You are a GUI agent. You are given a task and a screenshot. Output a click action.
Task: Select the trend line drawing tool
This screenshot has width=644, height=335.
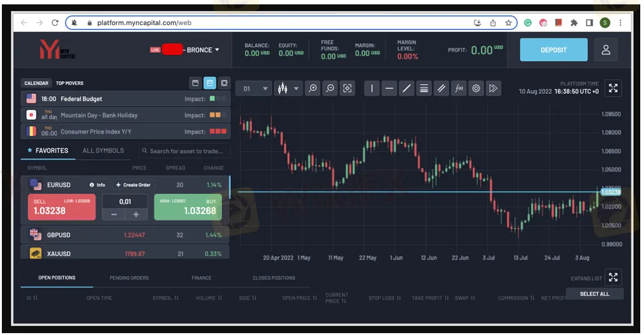click(x=406, y=88)
